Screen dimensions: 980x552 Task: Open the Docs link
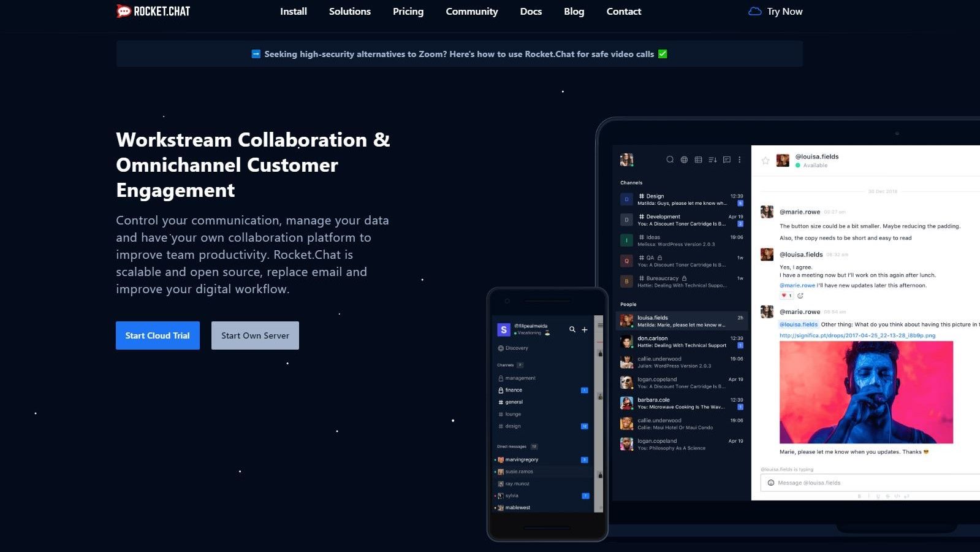531,11
